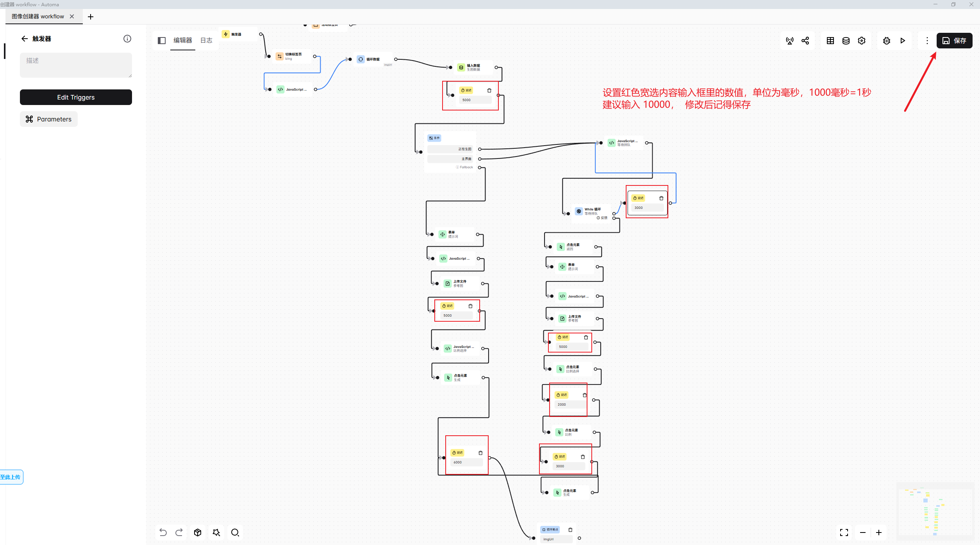Viewport: 980px width, 545px height.
Task: Click the 描述 description text field
Action: [x=76, y=65]
